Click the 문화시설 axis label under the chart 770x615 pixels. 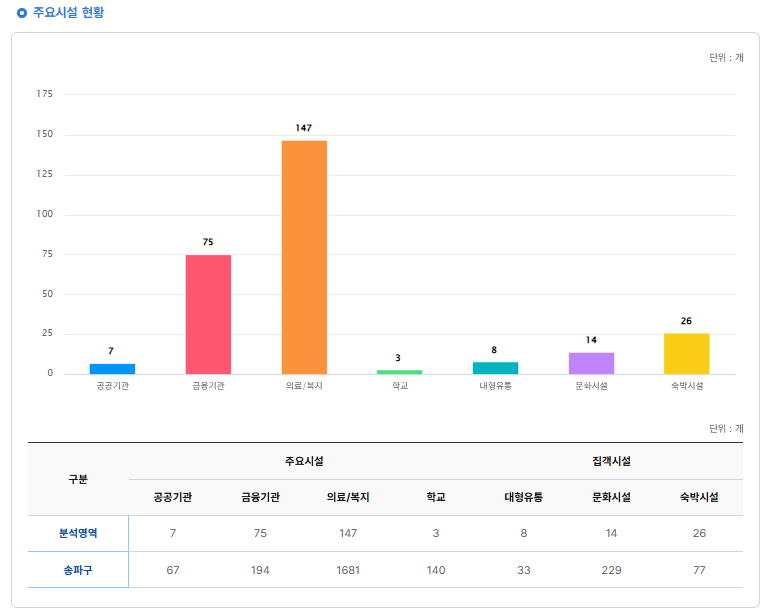pyautogui.click(x=591, y=386)
